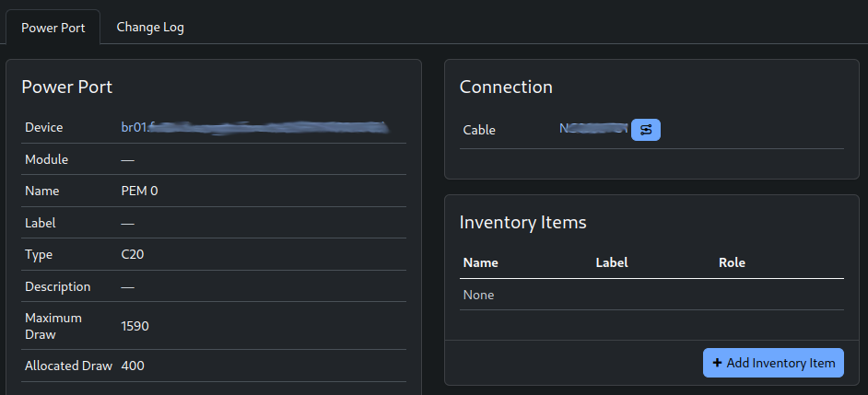Image resolution: width=868 pixels, height=395 pixels.
Task: Click the cable trace icon button
Action: (645, 130)
